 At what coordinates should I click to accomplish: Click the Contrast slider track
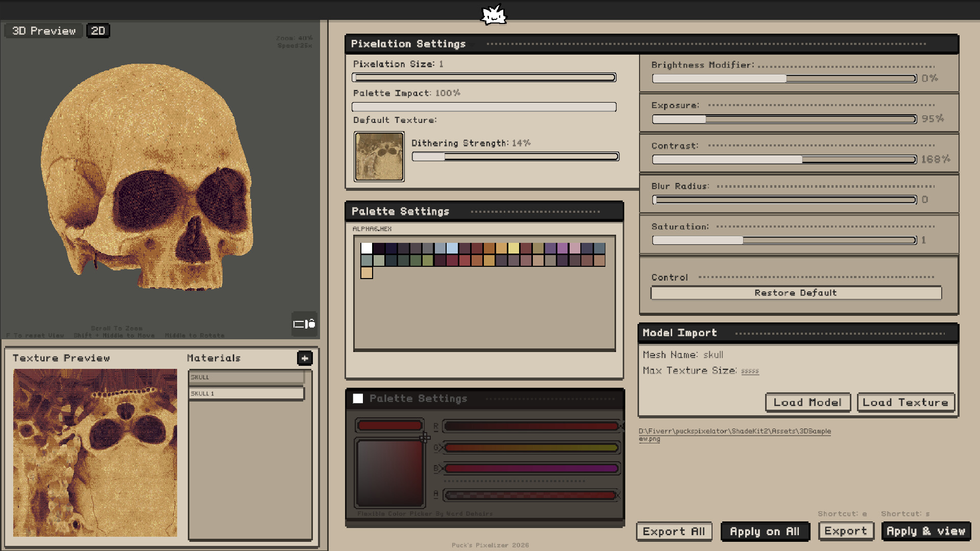pos(784,160)
